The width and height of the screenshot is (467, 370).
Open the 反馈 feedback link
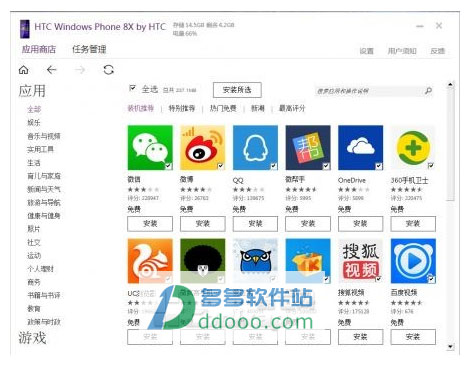click(x=437, y=51)
